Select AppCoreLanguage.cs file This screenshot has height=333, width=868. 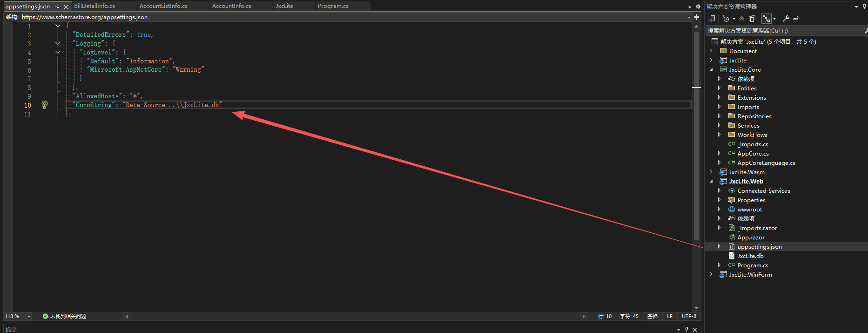tap(766, 163)
